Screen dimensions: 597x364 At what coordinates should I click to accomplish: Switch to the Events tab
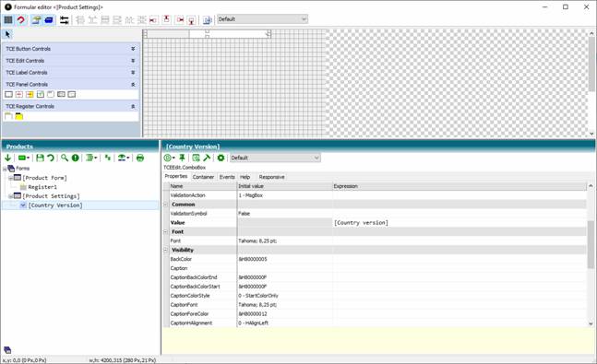227,177
